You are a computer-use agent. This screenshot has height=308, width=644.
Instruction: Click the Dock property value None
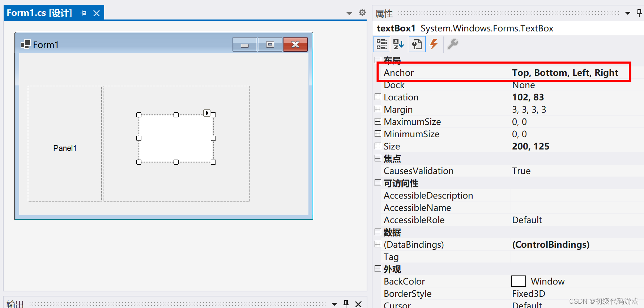pos(523,85)
